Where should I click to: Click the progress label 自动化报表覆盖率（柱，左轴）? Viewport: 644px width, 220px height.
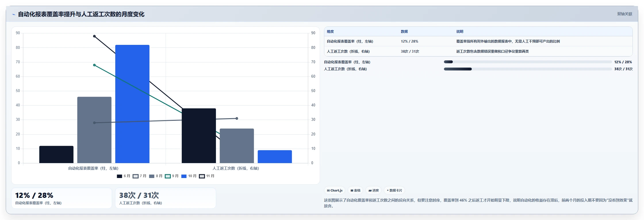(347, 62)
